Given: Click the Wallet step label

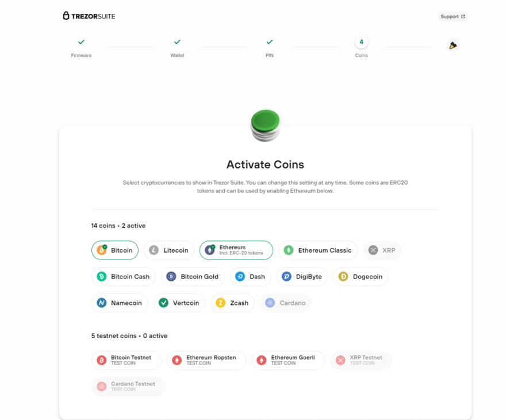Looking at the screenshot, I should [177, 56].
